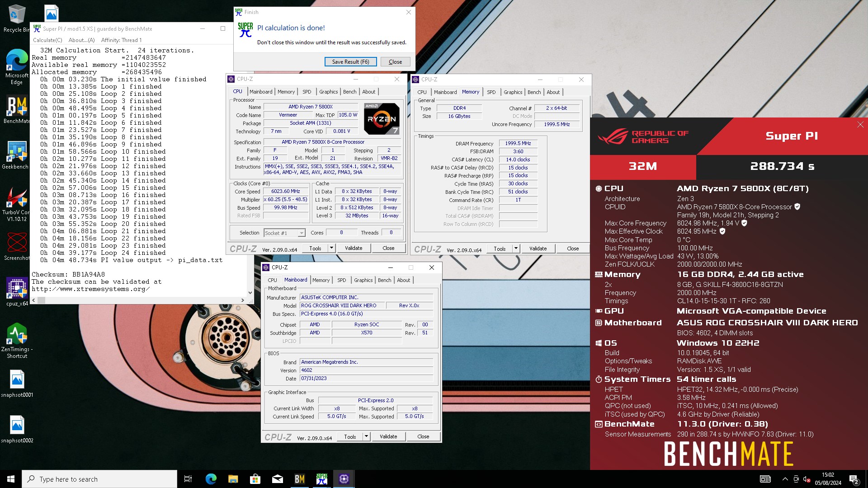Screen dimensions: 868x488
Task: Click 'Checksum: BB1A94A8' line in Super PI
Action: tap(68, 274)
